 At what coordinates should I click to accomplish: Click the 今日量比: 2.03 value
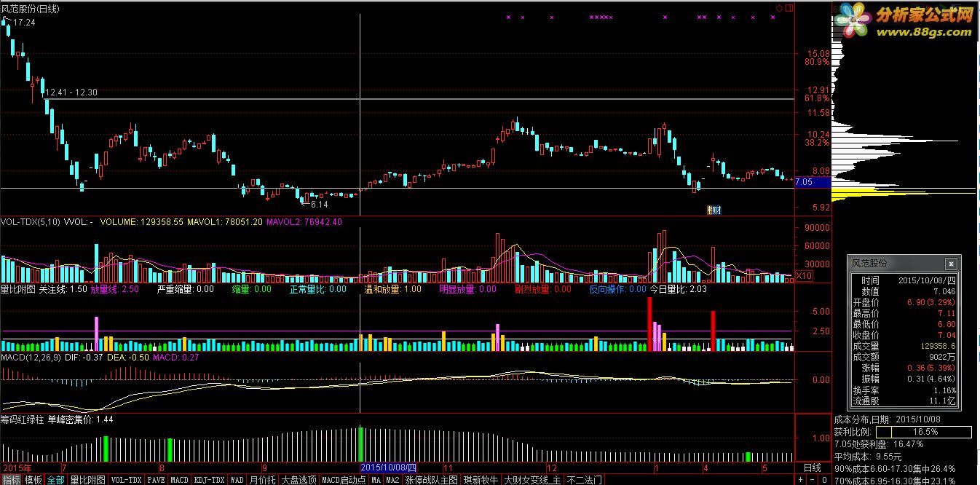coord(679,289)
